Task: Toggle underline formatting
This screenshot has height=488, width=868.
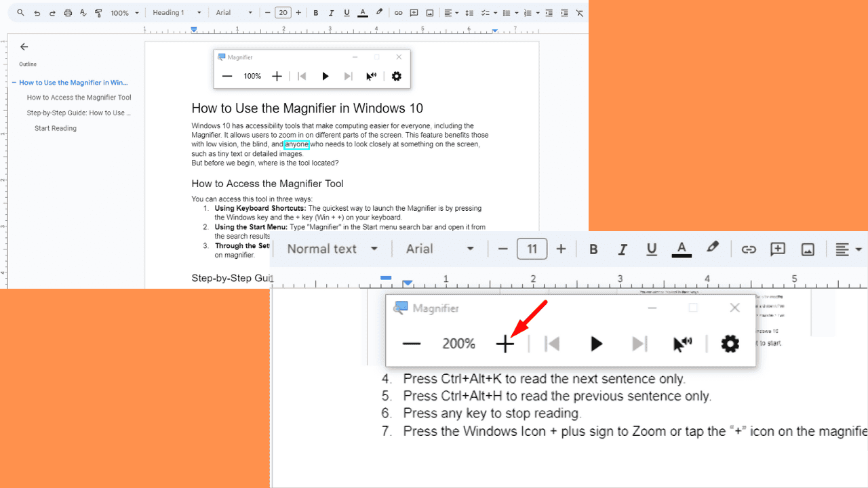Action: click(x=346, y=12)
